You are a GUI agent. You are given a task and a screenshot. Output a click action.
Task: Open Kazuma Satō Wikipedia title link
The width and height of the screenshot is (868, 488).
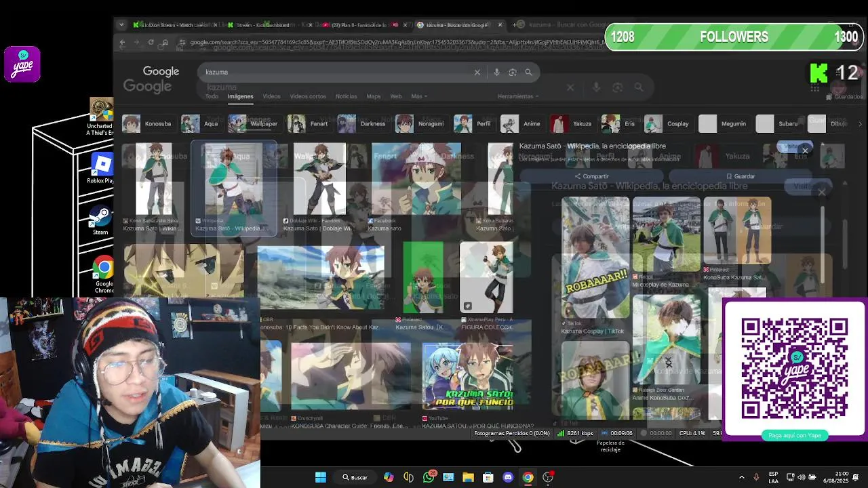point(592,146)
